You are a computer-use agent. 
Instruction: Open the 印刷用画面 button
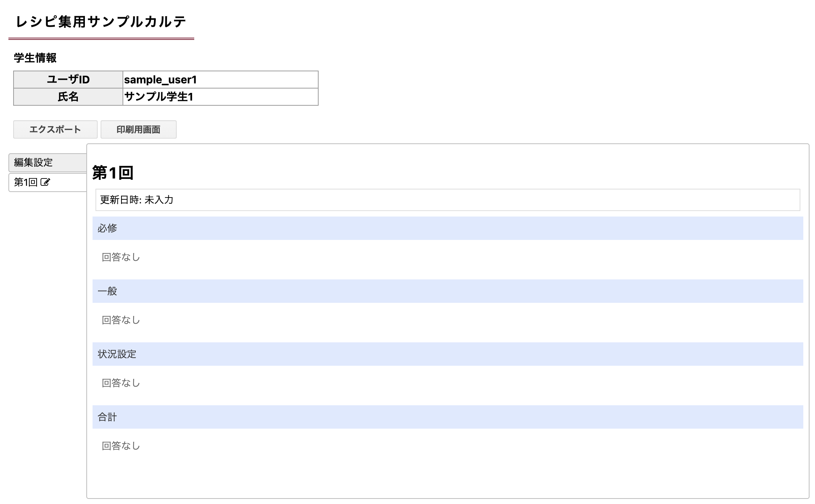tap(139, 129)
